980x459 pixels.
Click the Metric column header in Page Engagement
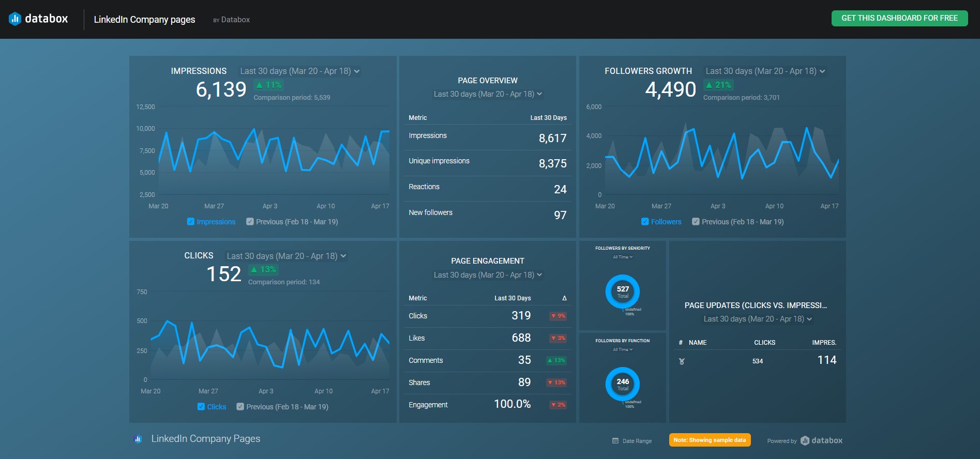click(418, 298)
